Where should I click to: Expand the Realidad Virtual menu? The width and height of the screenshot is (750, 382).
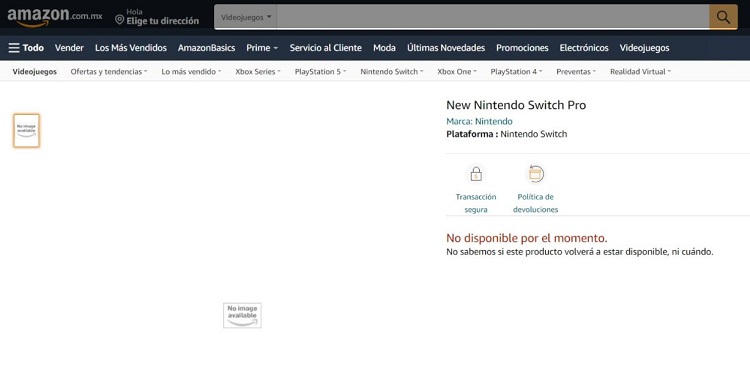coord(640,72)
